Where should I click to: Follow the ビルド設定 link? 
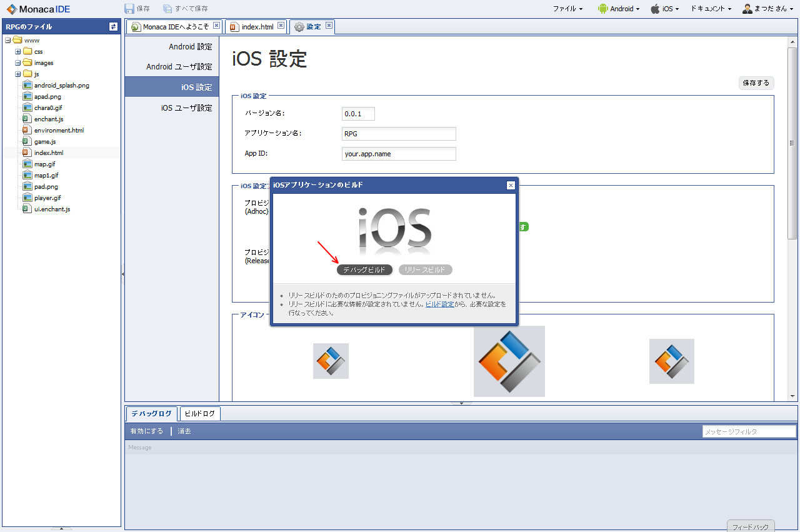(439, 304)
